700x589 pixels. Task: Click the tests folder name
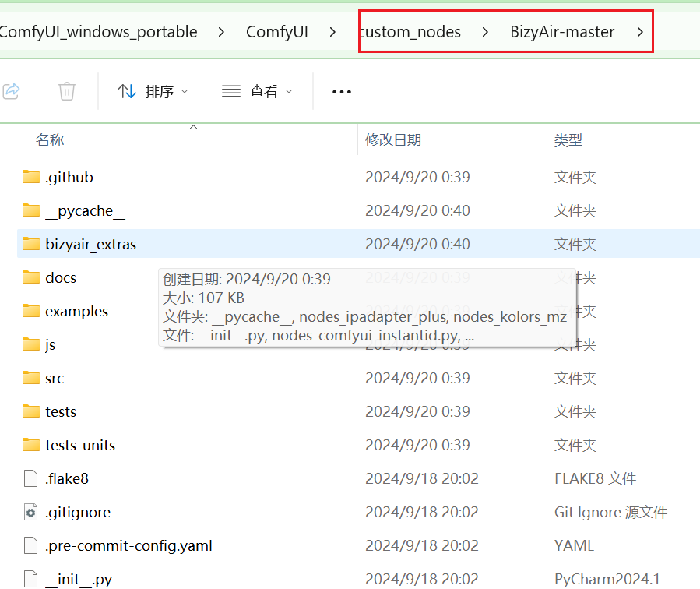[x=61, y=411]
